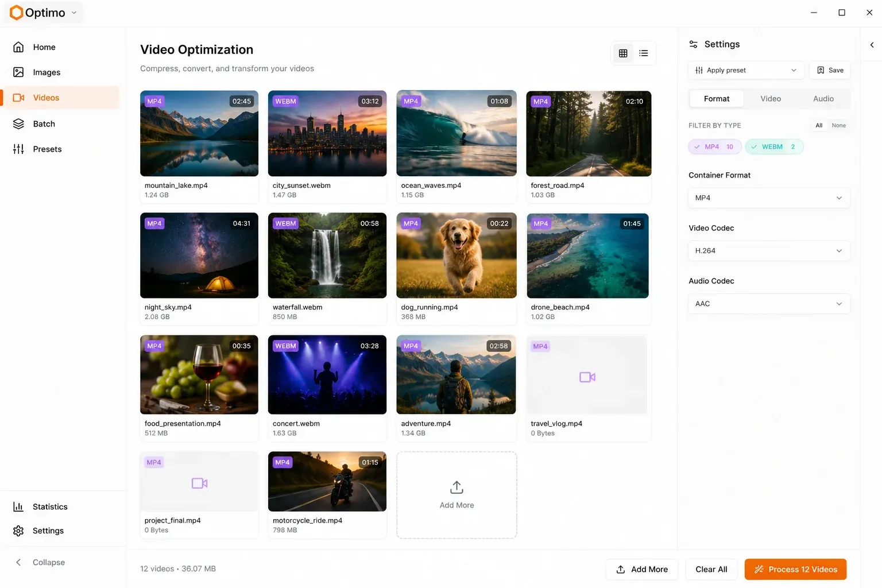
Task: Open the Audio Codec AAC dropdown
Action: pyautogui.click(x=769, y=304)
